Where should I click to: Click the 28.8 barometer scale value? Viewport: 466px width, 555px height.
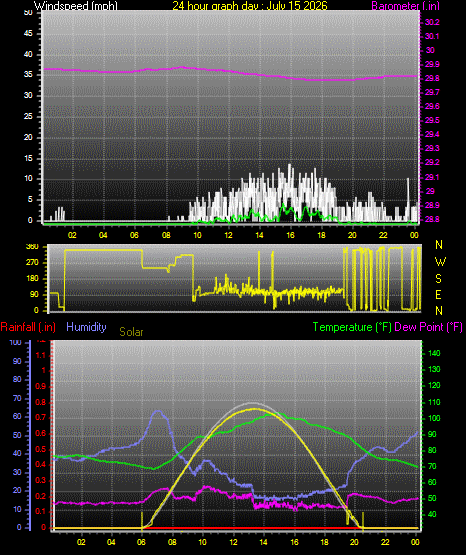(432, 219)
